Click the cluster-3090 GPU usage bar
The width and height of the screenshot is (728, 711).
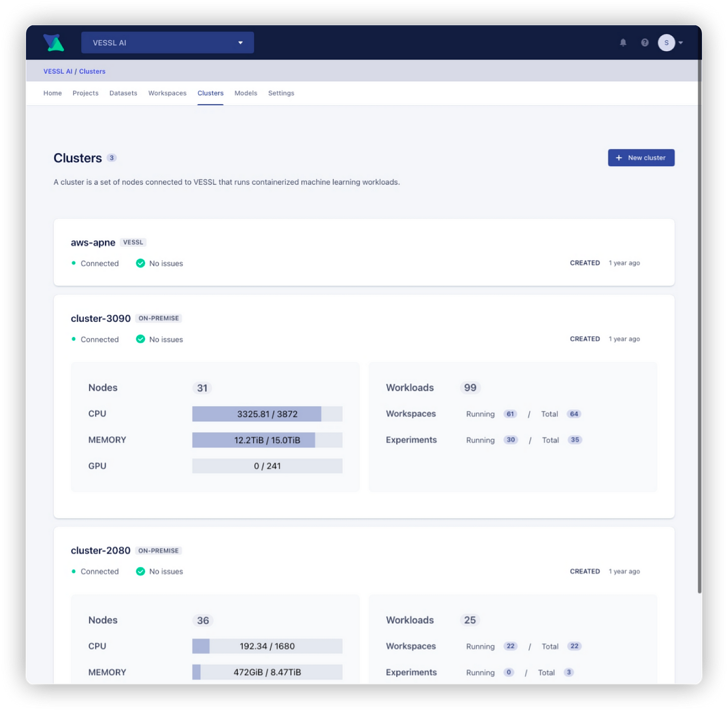point(267,466)
